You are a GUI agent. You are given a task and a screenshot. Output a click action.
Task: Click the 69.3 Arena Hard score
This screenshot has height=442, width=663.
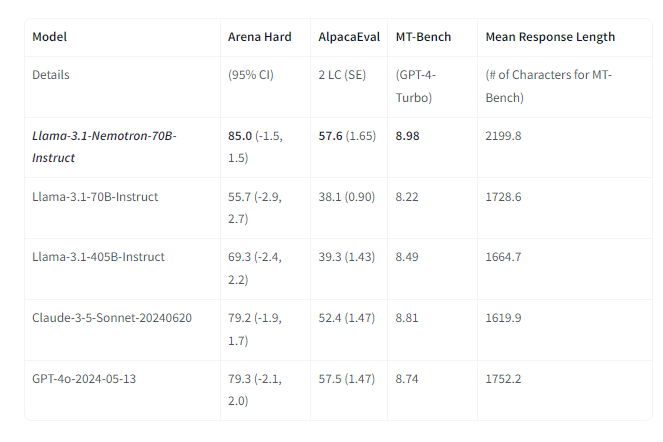pyautogui.click(x=239, y=257)
